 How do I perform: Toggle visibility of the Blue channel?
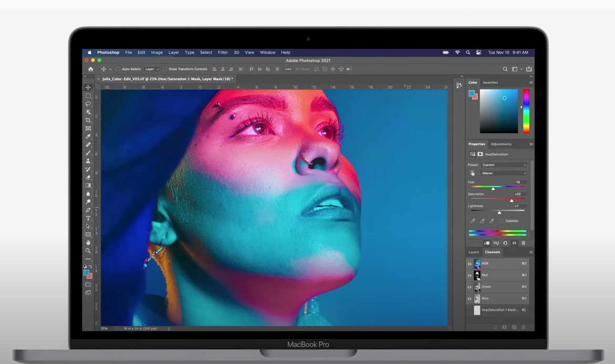[x=470, y=298]
